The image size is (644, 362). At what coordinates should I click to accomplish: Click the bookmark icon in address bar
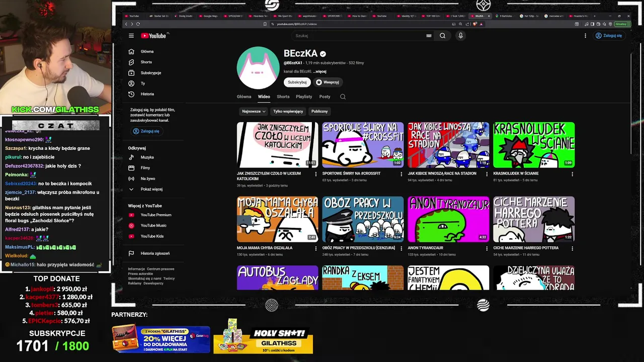point(265,24)
